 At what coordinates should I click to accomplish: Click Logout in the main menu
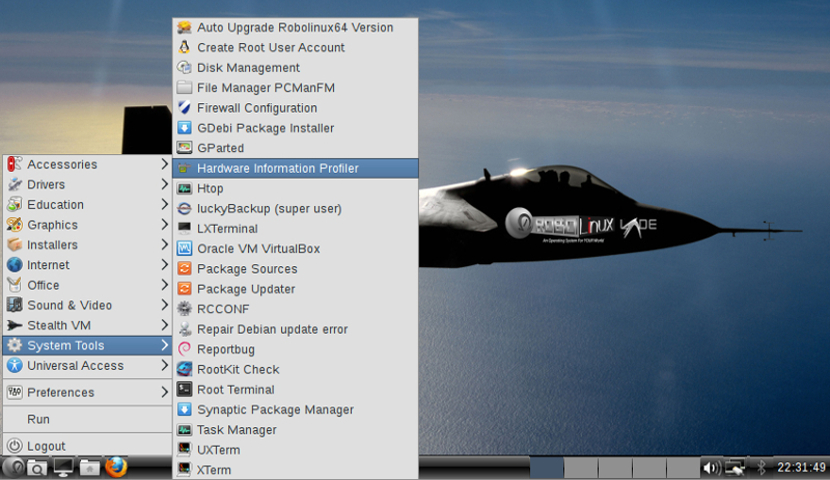coord(46,446)
